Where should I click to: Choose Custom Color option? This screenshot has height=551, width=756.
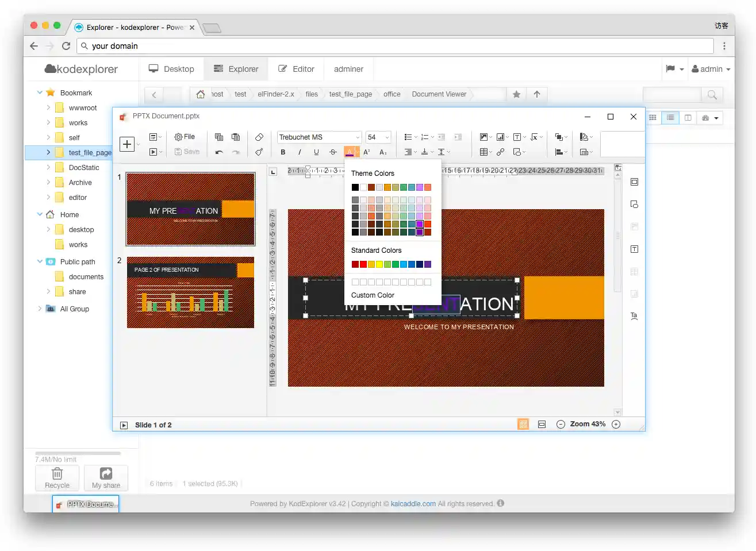click(373, 295)
